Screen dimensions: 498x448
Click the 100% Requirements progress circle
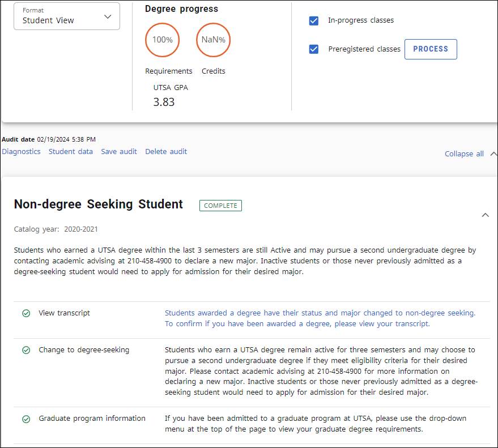[162, 40]
